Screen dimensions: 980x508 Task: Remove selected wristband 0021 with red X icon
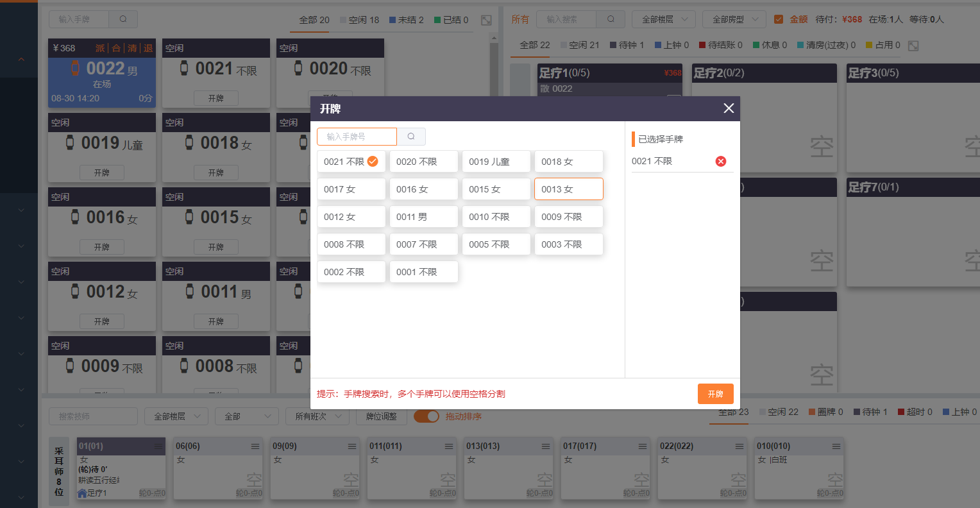click(721, 162)
